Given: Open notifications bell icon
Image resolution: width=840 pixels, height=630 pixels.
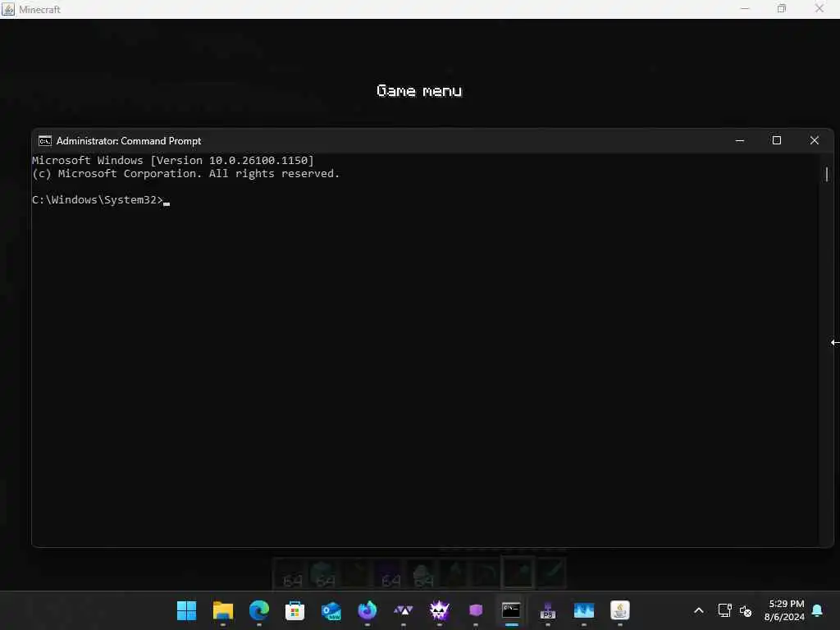Looking at the screenshot, I should coord(818,610).
